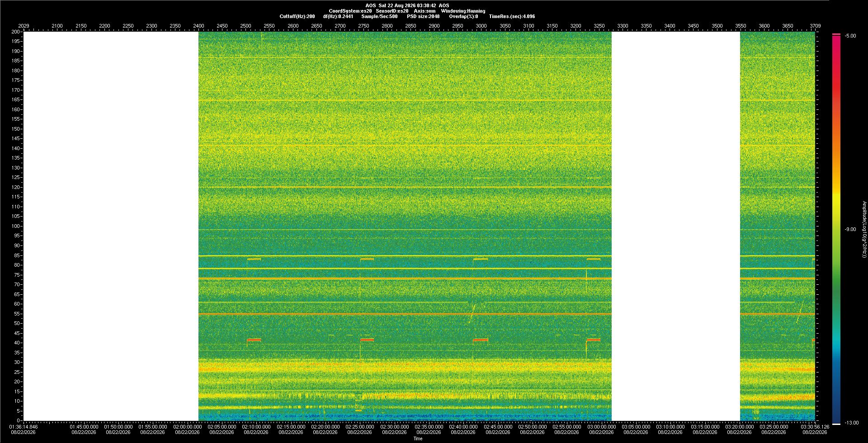Click the '0' label at the frequency axis bottom
This screenshot has width=868, height=443.
coord(19,420)
